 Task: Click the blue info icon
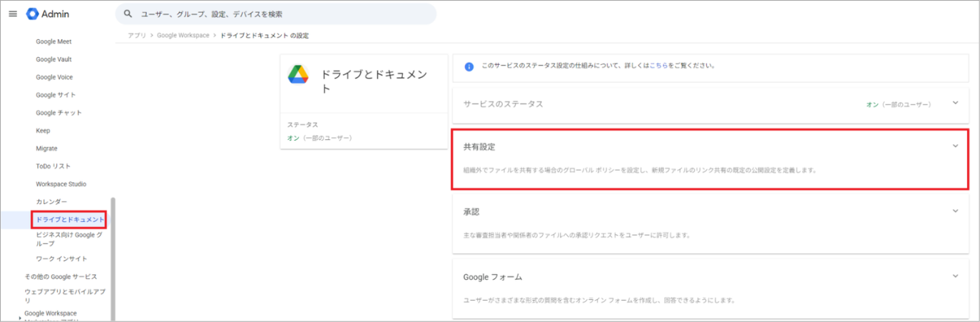tap(469, 66)
